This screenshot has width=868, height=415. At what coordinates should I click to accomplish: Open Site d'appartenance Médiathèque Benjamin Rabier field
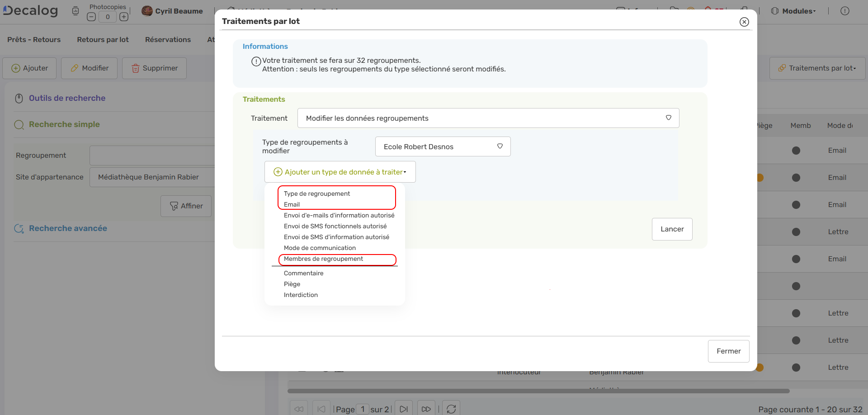pyautogui.click(x=152, y=177)
